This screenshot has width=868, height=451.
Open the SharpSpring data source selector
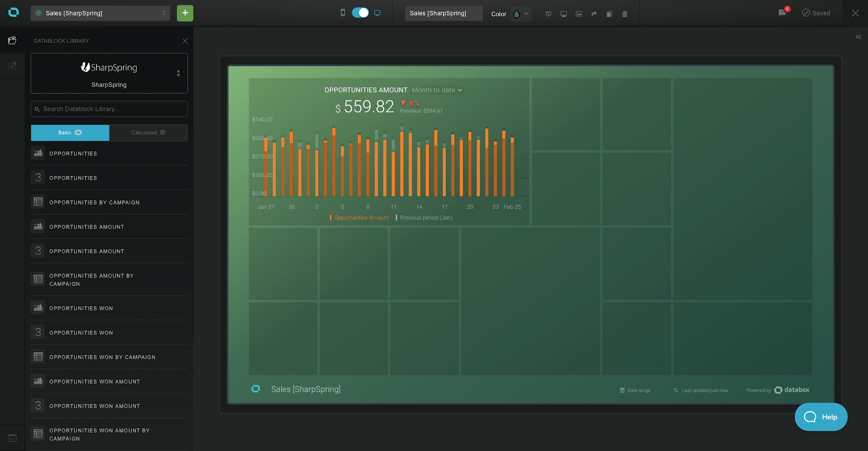(x=109, y=73)
